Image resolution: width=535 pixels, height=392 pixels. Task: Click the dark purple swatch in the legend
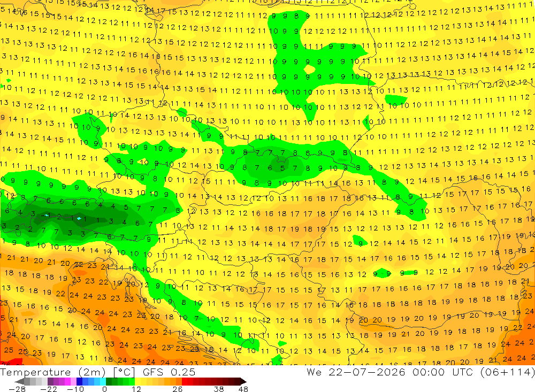pyautogui.click(x=50, y=381)
